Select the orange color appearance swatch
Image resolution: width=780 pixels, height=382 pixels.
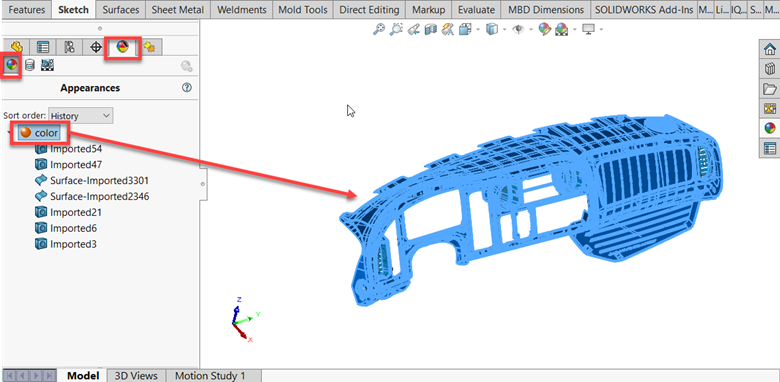pyautogui.click(x=25, y=133)
